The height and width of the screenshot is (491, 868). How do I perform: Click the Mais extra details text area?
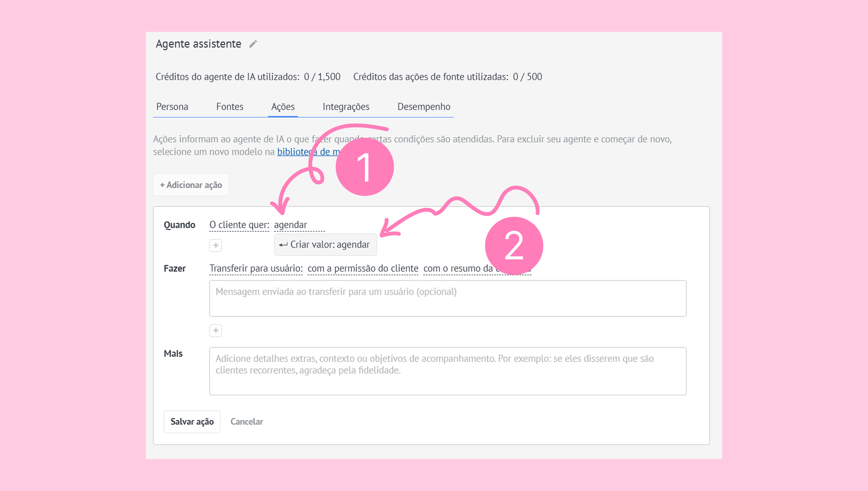tap(447, 371)
